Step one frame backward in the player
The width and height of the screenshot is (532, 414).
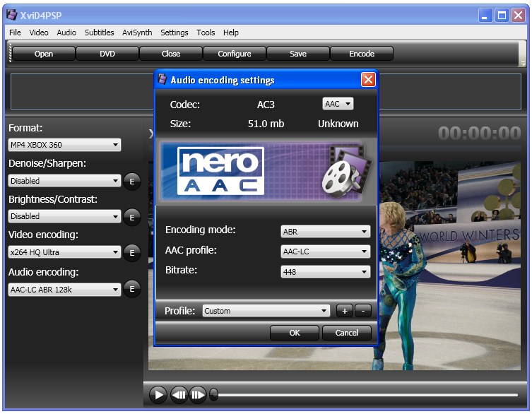[179, 395]
